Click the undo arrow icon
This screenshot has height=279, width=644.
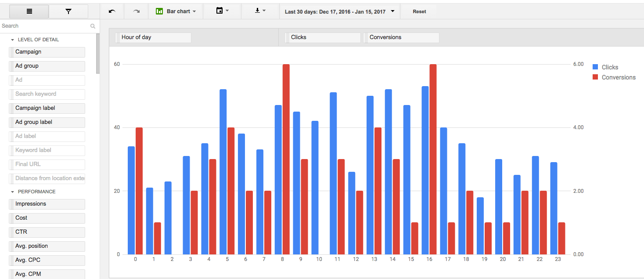tap(112, 11)
